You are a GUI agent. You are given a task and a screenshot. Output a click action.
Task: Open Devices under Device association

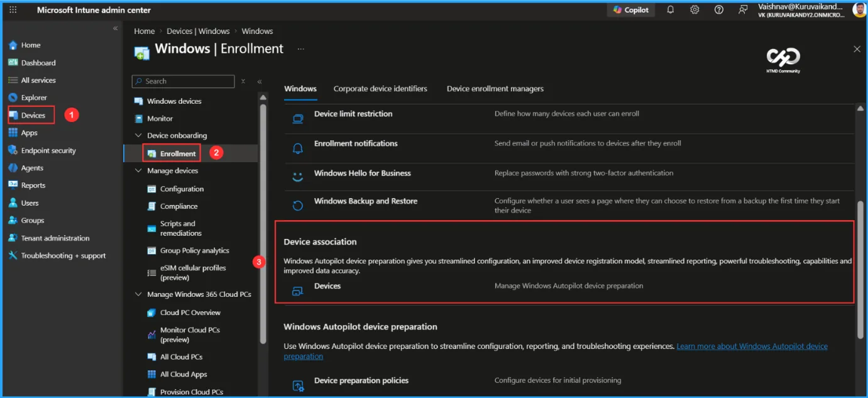pyautogui.click(x=327, y=286)
